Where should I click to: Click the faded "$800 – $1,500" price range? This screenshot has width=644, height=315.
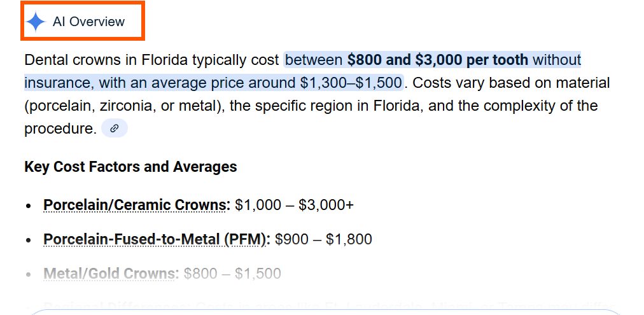pos(232,274)
